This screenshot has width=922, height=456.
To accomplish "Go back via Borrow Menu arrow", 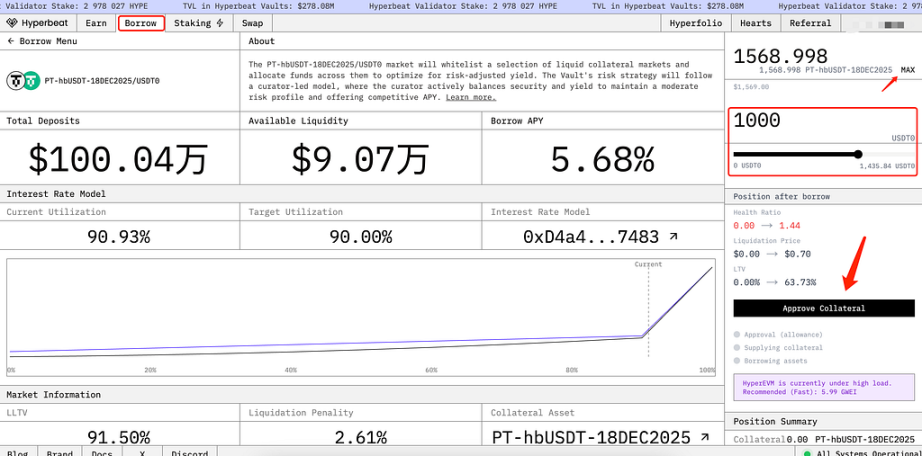I will pos(10,41).
